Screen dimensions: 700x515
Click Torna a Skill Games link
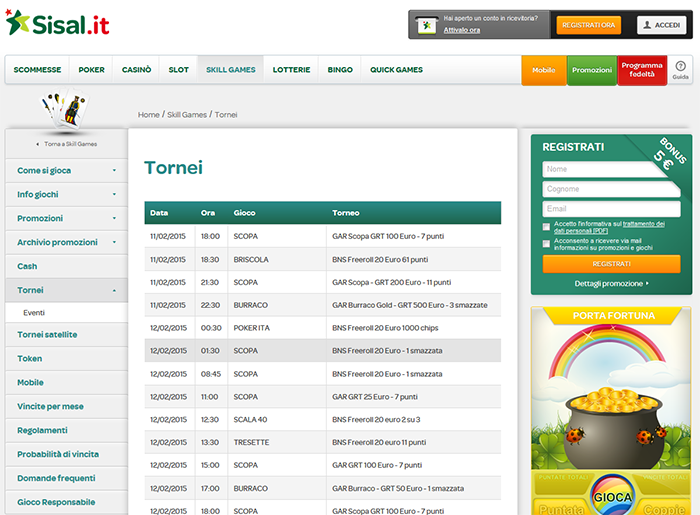(67, 144)
